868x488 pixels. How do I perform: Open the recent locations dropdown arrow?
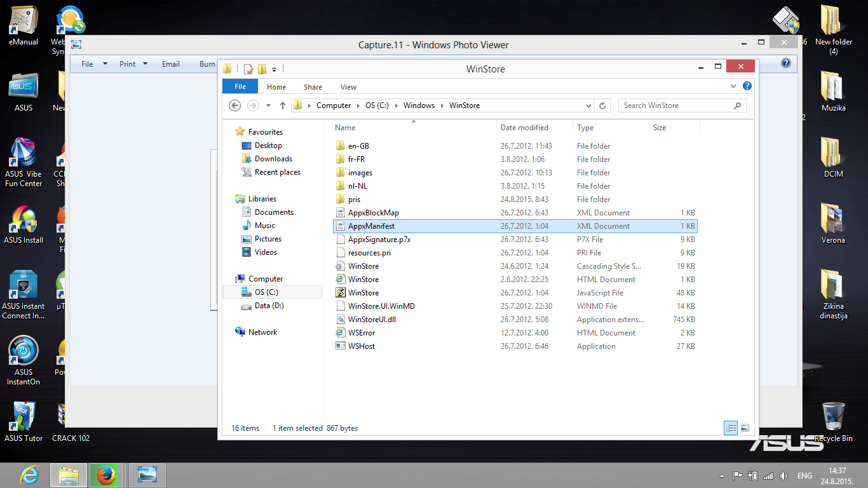[x=268, y=105]
